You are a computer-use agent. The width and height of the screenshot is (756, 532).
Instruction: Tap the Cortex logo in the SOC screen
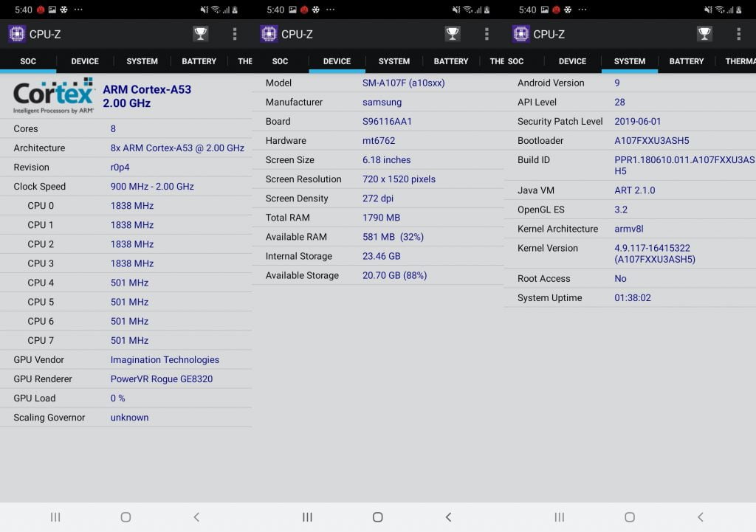click(53, 95)
